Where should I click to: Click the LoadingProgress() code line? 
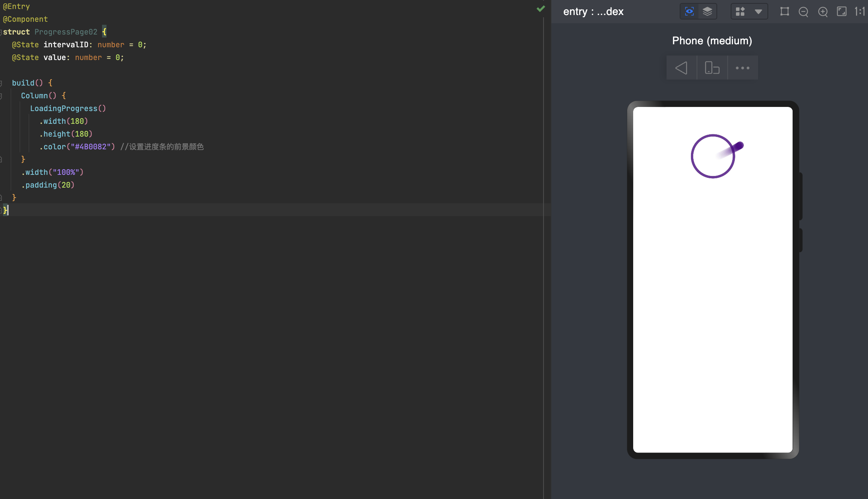coord(68,108)
